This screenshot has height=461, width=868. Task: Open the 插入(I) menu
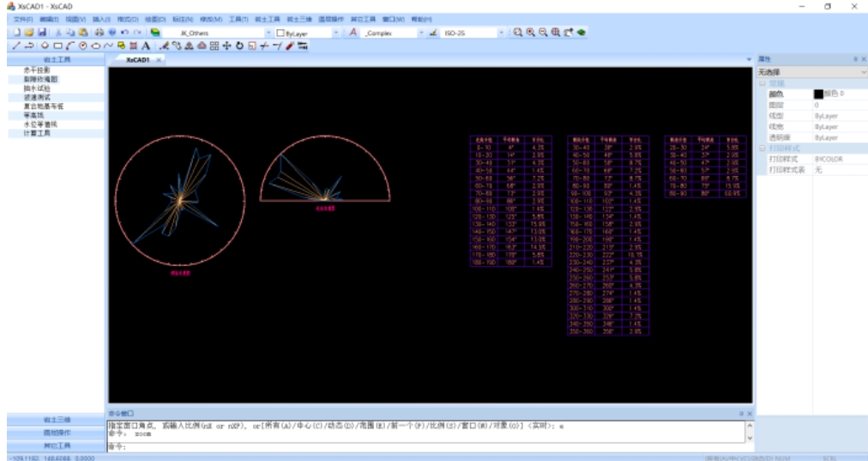[x=101, y=20]
